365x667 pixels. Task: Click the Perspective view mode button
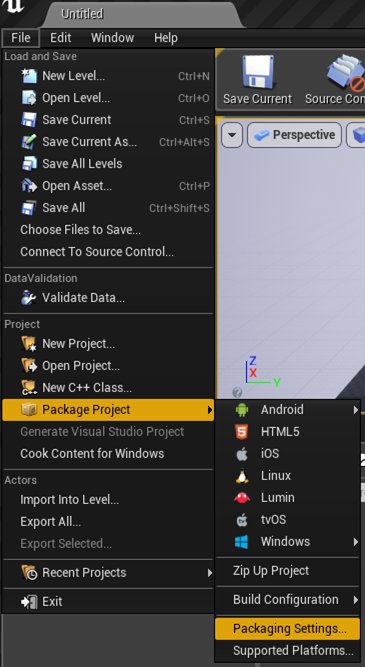point(294,135)
